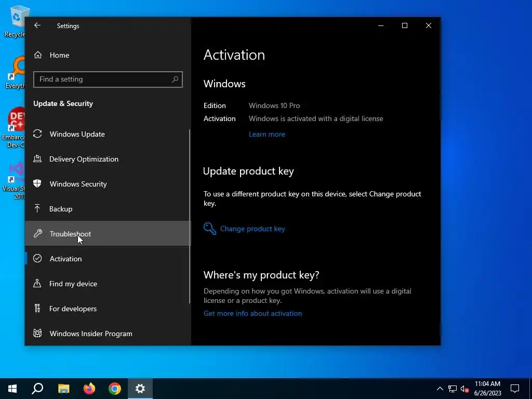The image size is (532, 399).
Task: Click the sidebar vertical scrollbar
Action: click(x=189, y=217)
